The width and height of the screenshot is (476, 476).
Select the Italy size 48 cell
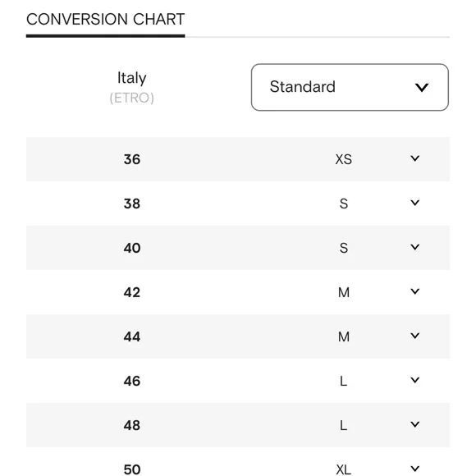tap(132, 425)
